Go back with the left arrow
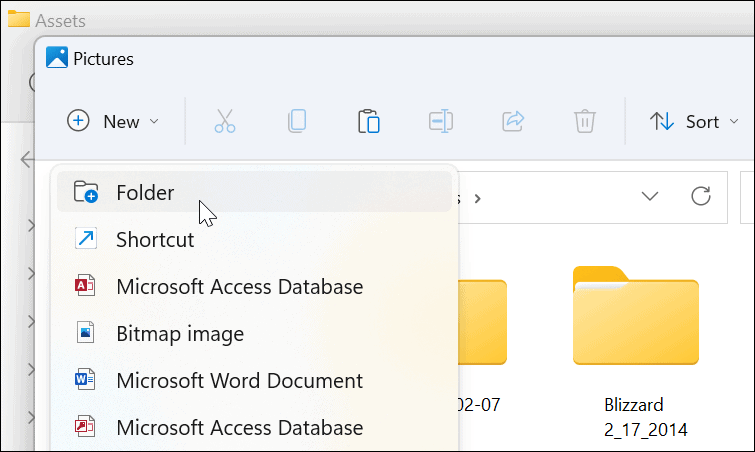Screen dimensions: 755x452 point(27,159)
